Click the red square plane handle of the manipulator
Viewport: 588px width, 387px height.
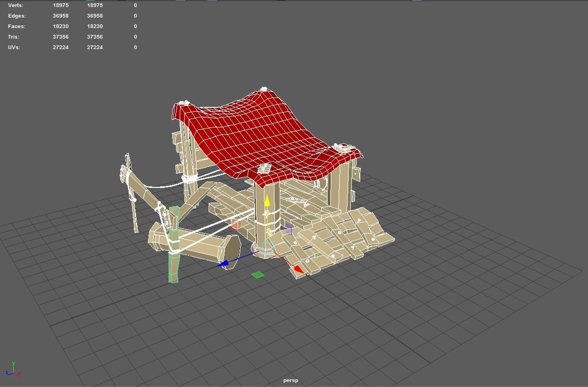point(236,226)
